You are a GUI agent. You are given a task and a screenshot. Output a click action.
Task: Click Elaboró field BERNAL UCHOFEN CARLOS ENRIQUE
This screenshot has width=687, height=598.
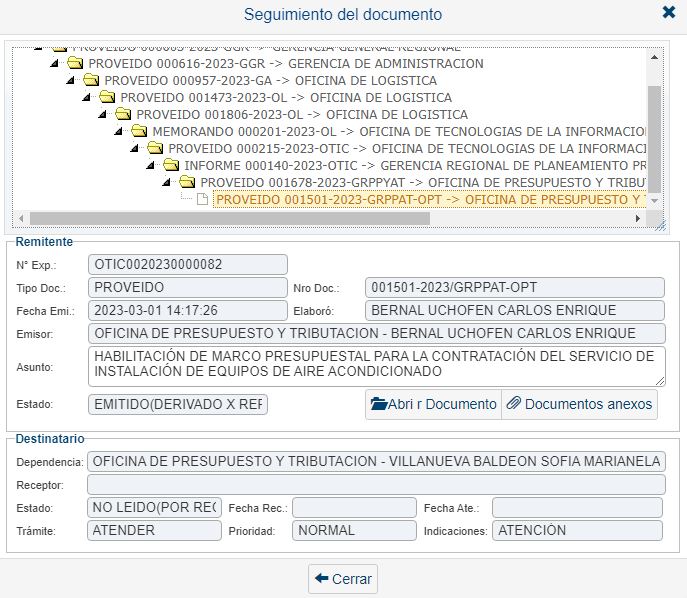(x=514, y=310)
